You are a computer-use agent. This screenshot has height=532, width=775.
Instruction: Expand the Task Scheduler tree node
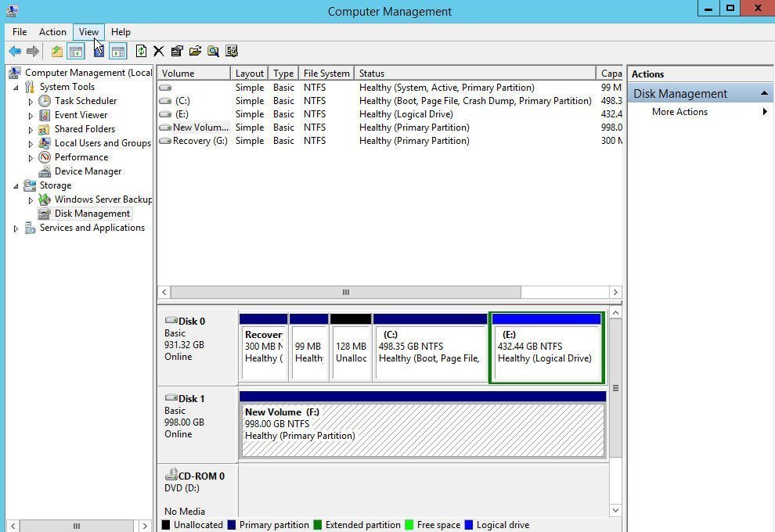click(31, 102)
